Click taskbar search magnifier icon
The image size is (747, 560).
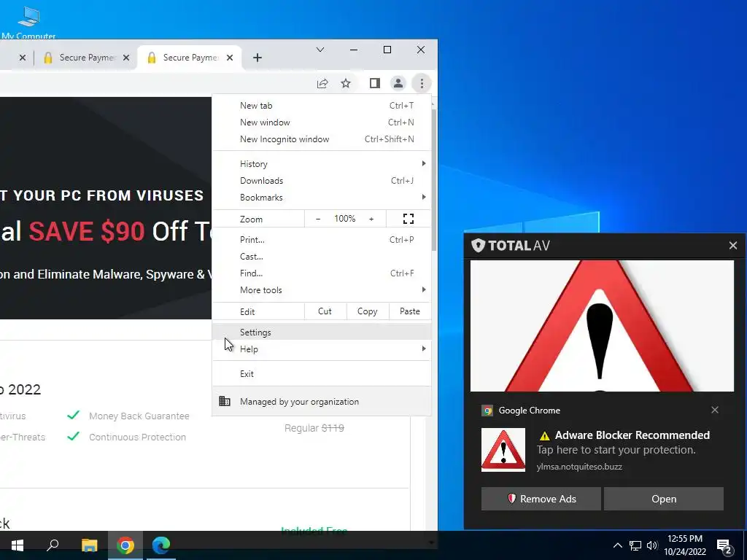coord(53,545)
